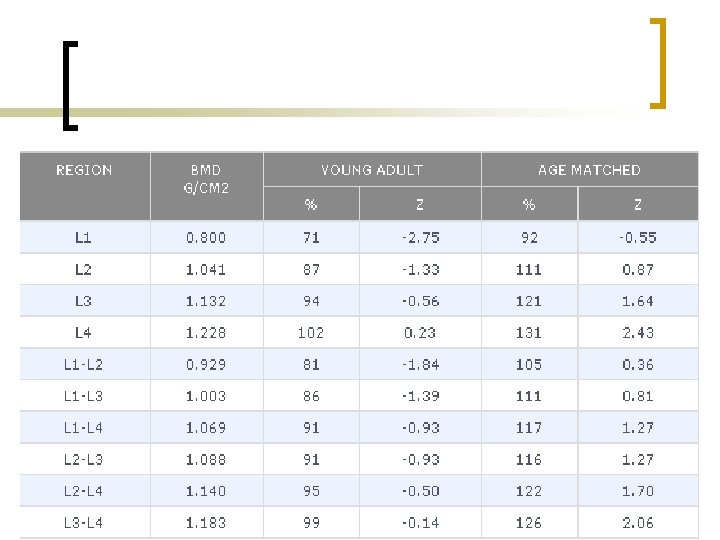Viewport: 720px width, 540px height.
Task: Click the young adult Z-score -2.75
Action: [419, 238]
